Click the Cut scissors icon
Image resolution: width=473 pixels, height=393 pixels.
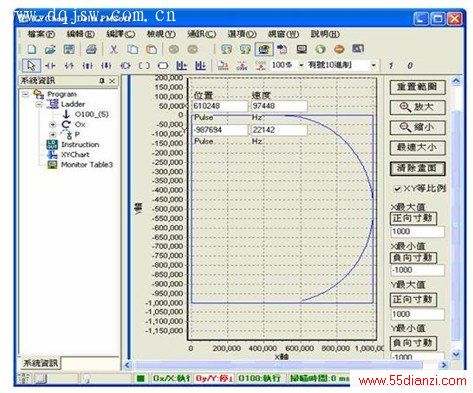click(114, 49)
